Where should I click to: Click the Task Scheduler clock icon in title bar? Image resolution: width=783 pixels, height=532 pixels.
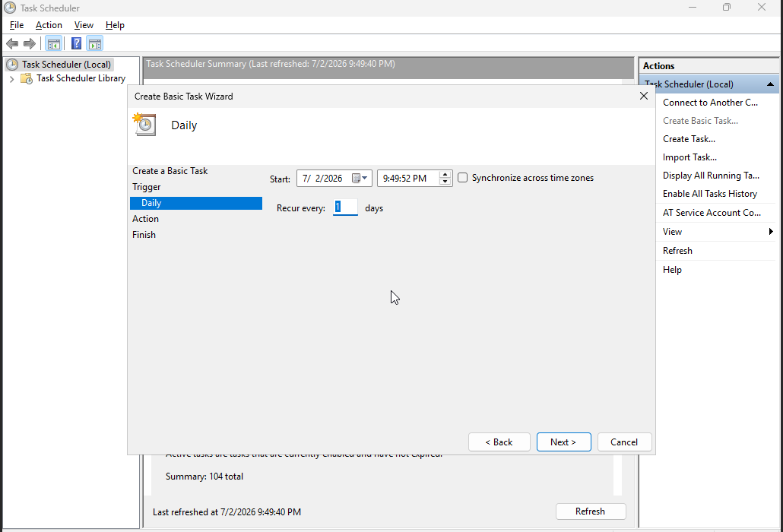[x=9, y=8]
